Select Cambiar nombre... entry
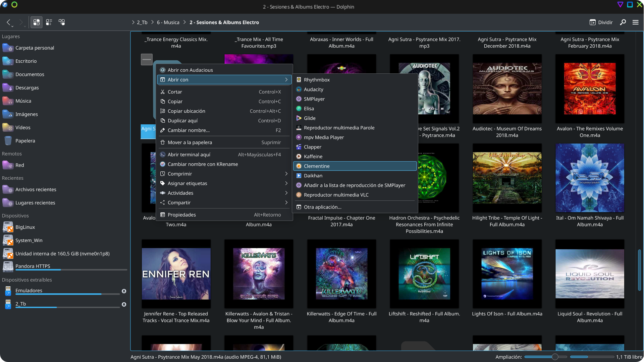The image size is (644, 362). 224,130
